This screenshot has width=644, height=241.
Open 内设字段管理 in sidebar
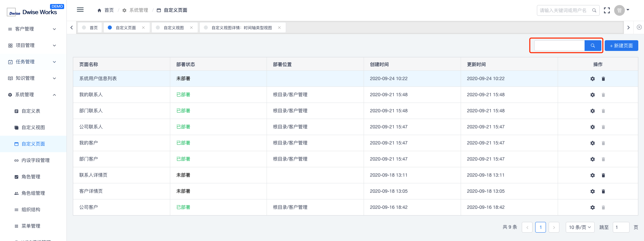point(33,160)
